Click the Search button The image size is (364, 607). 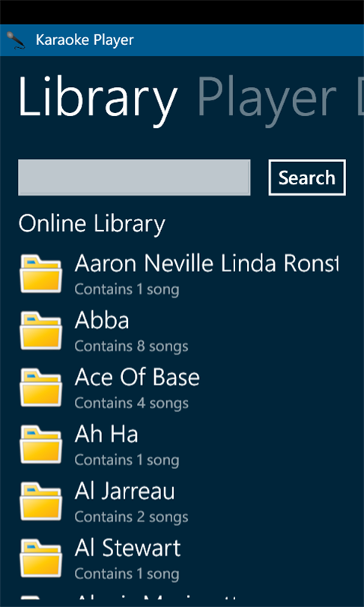(x=307, y=178)
